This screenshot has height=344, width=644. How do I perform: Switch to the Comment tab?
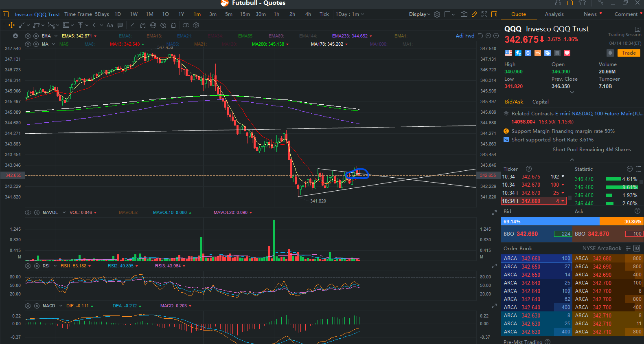[626, 14]
